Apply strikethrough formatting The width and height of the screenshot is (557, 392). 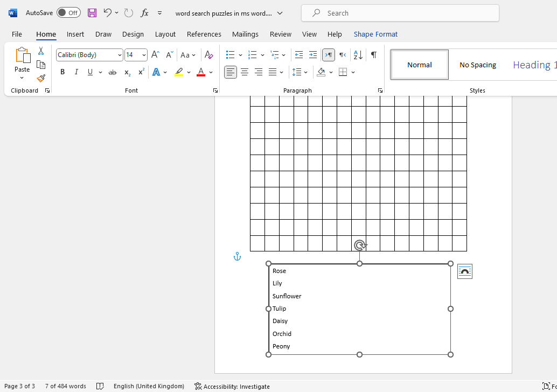click(113, 72)
